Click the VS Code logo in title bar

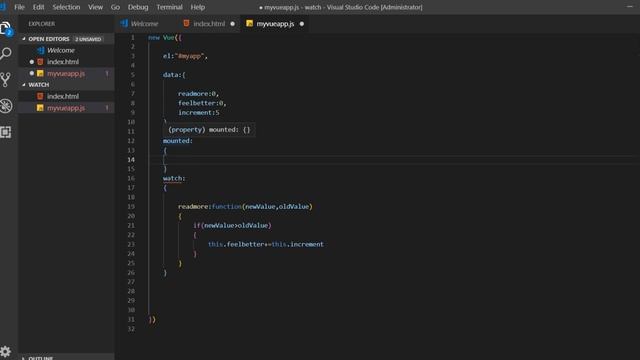click(3, 7)
